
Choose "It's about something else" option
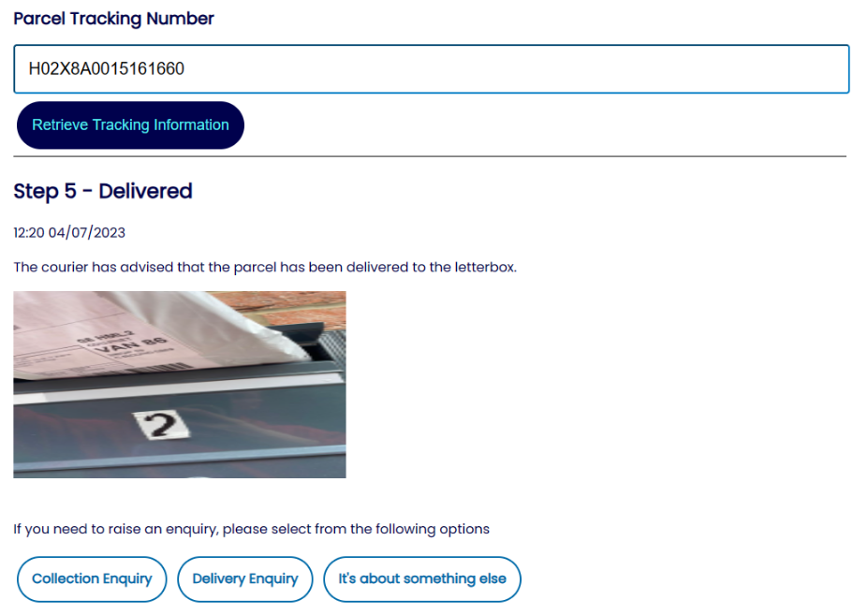point(422,578)
